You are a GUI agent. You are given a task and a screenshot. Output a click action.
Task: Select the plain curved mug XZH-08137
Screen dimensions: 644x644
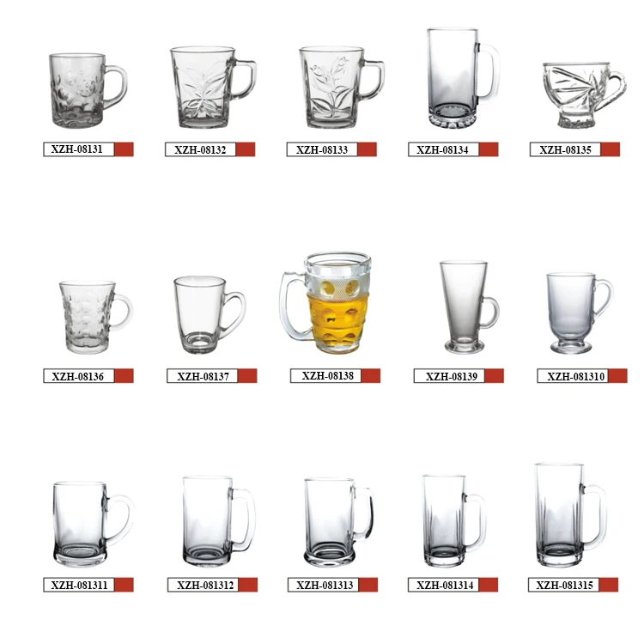(x=210, y=315)
